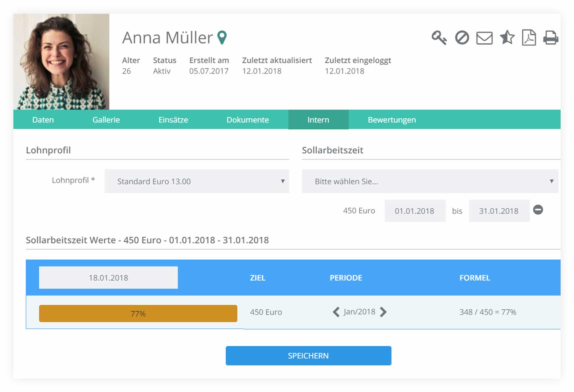Open the Lohnprofil dropdown
This screenshot has height=392, width=574.
coord(197,181)
